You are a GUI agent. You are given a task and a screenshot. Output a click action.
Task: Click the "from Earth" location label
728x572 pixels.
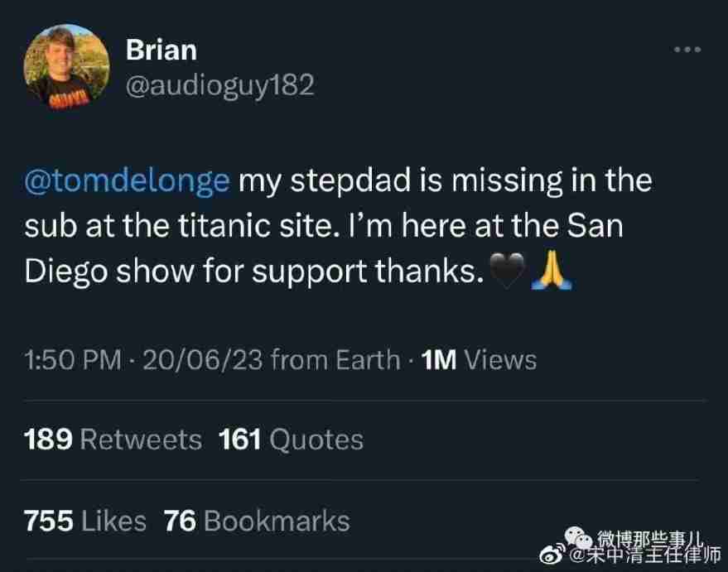point(335,360)
